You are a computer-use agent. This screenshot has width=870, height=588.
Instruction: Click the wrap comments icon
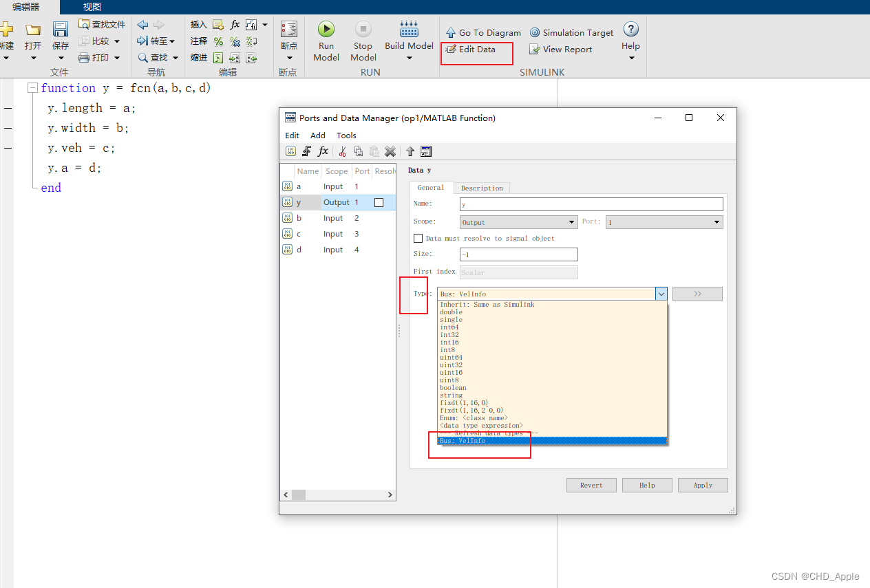251,41
